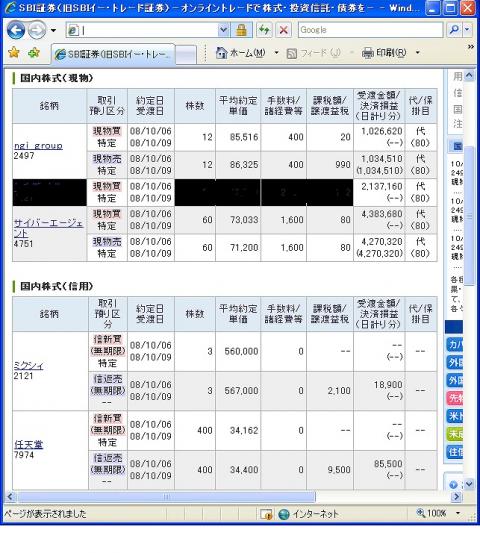Click the blue 米 sidebar button

(455, 416)
